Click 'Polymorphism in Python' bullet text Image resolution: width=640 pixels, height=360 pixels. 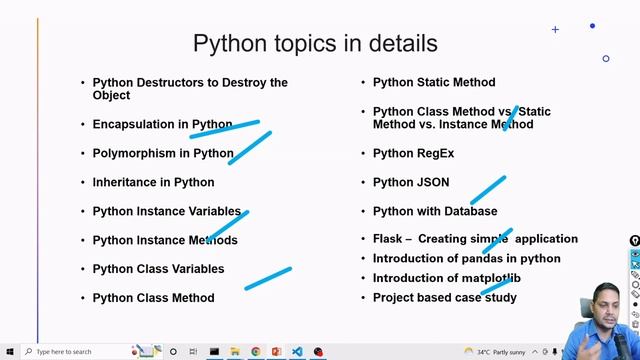(163, 153)
